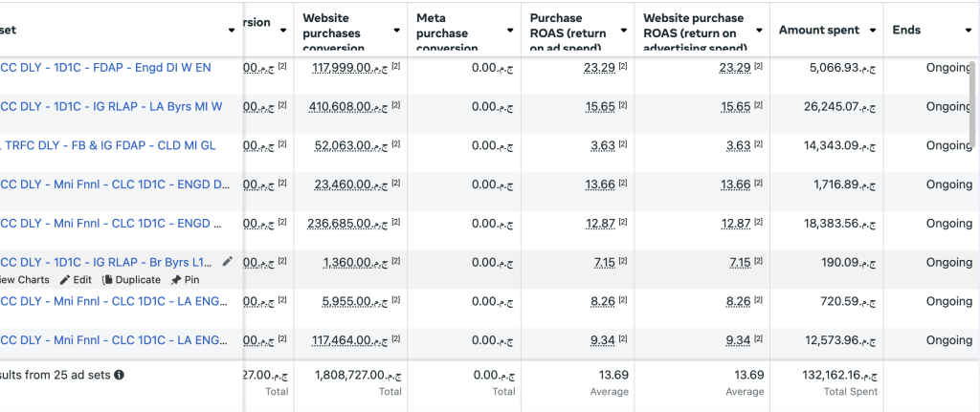Open the IG RLAP - LA Byrs MI W ad set
980x412 pixels.
(x=111, y=107)
